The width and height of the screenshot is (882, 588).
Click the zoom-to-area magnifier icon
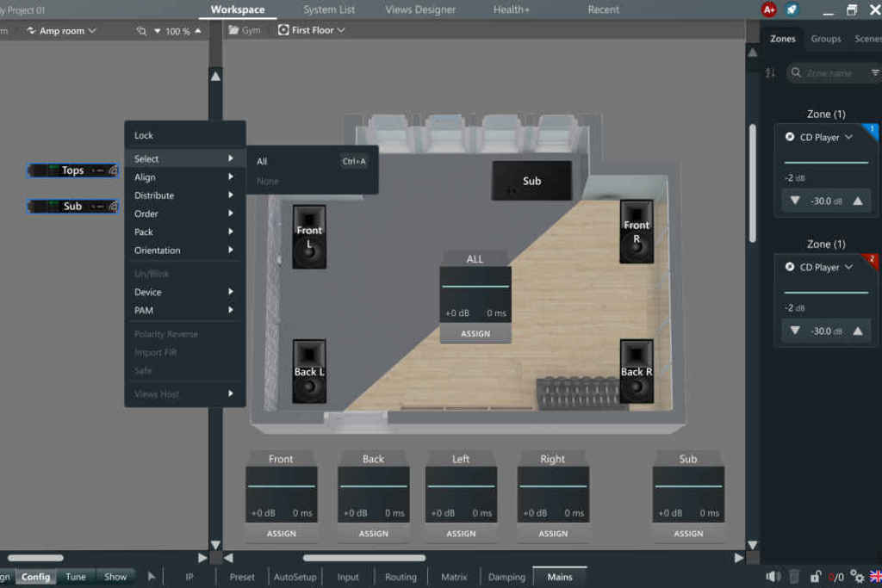pos(142,31)
